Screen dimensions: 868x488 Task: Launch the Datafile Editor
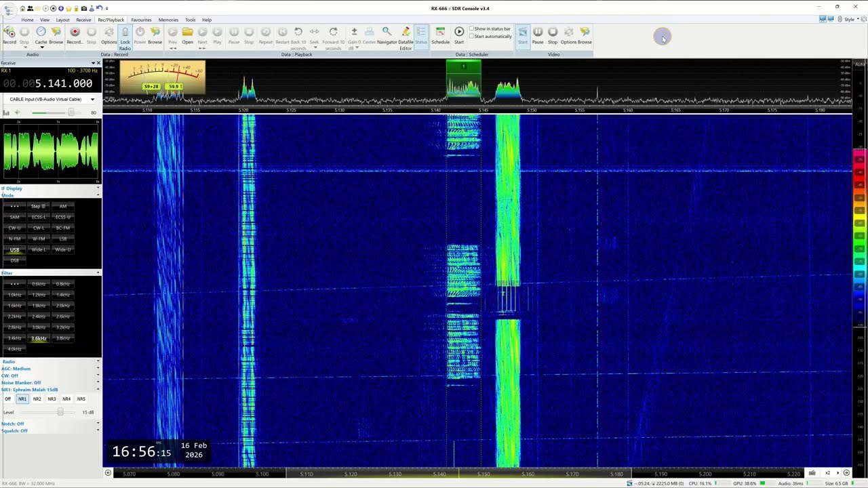[406, 38]
